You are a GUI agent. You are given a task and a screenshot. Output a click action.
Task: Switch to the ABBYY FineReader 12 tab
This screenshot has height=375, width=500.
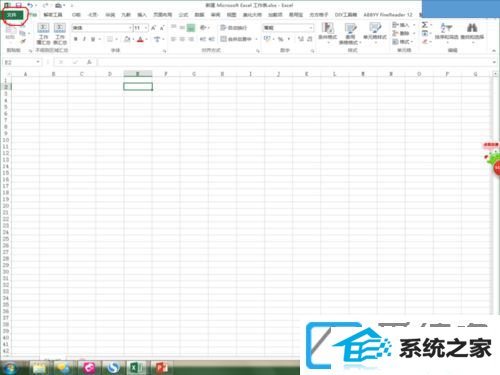coord(388,15)
